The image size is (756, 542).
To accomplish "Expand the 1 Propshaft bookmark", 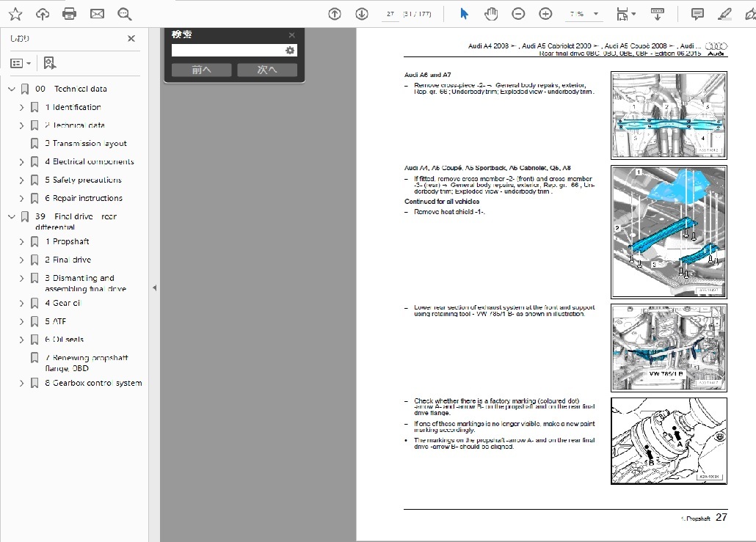I will pos(21,242).
